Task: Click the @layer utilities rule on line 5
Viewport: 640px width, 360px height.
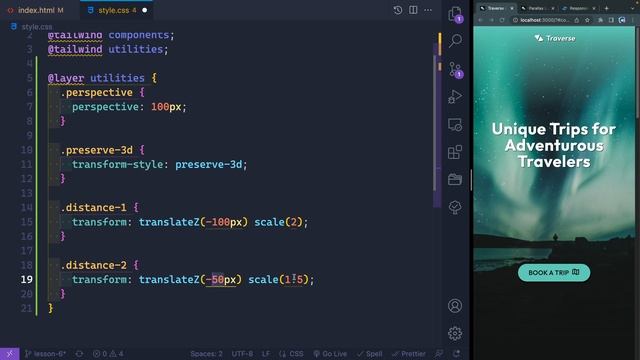Action: [x=96, y=78]
